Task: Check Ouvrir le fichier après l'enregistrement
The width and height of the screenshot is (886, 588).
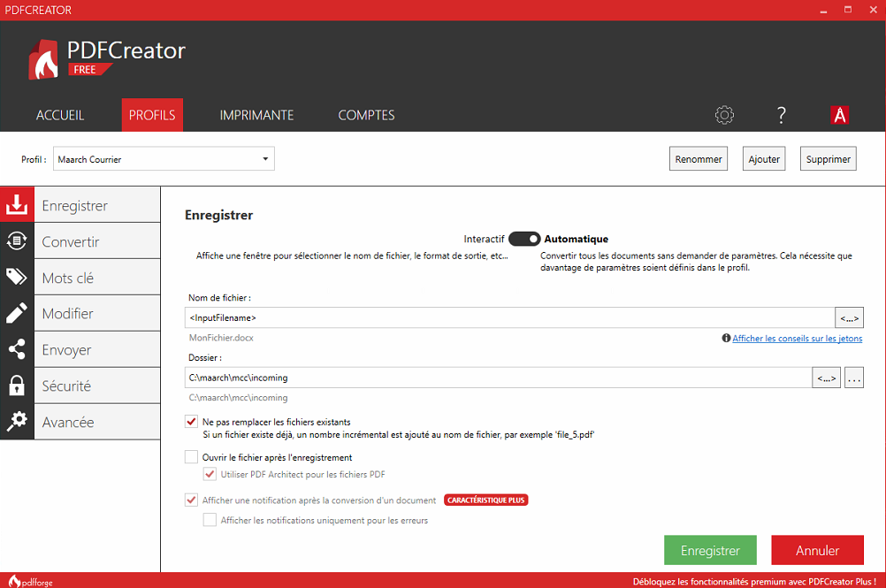Action: (192, 457)
